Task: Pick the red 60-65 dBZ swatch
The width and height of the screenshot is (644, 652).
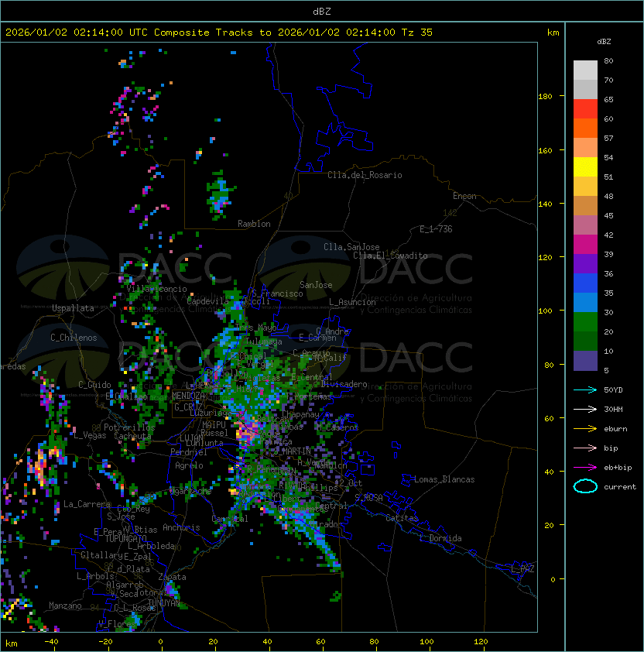Action: click(585, 109)
